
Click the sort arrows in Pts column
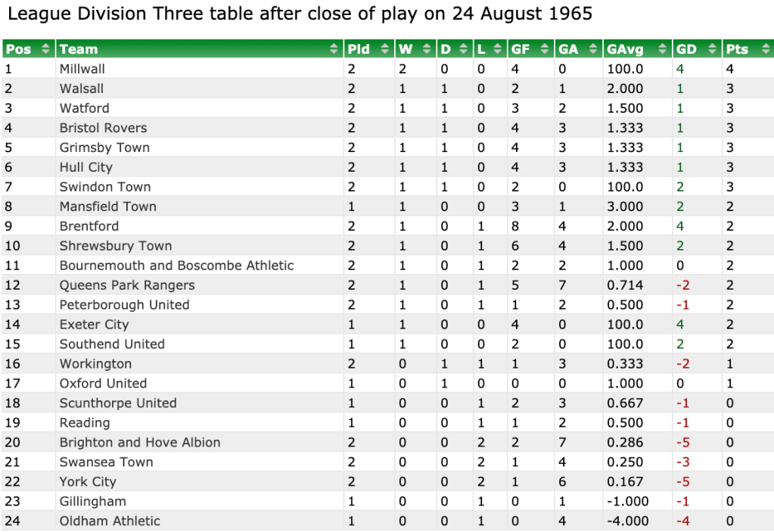coord(763,49)
